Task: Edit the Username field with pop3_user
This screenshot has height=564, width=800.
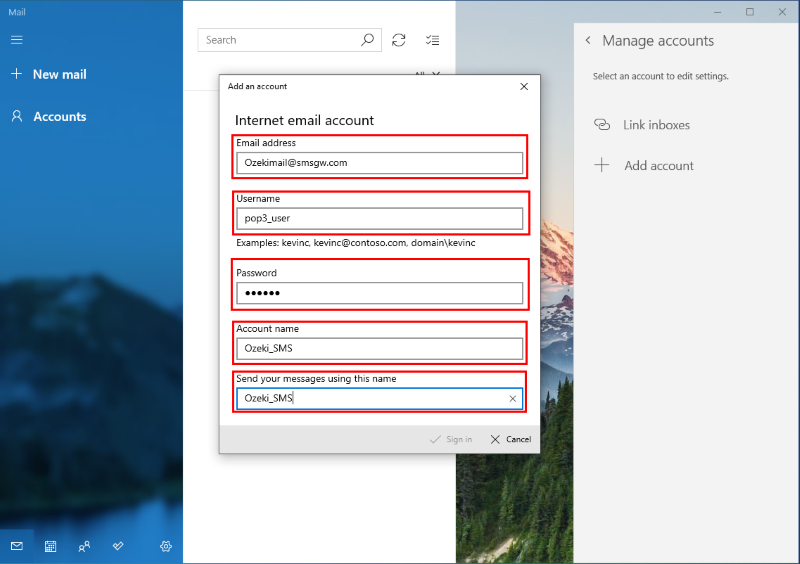Action: 380,218
